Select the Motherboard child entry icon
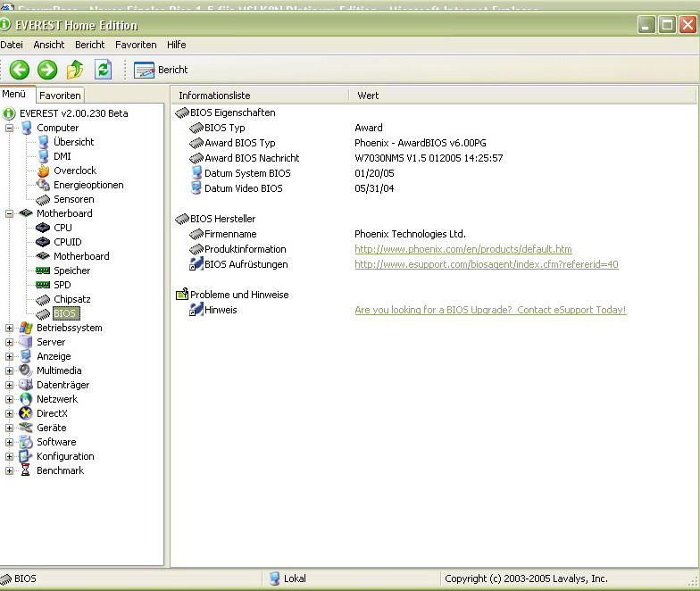Image resolution: width=700 pixels, height=591 pixels. click(43, 255)
